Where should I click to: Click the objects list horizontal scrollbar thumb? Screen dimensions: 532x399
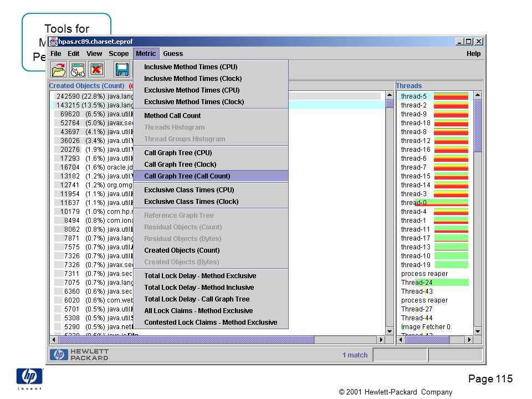tap(186, 339)
